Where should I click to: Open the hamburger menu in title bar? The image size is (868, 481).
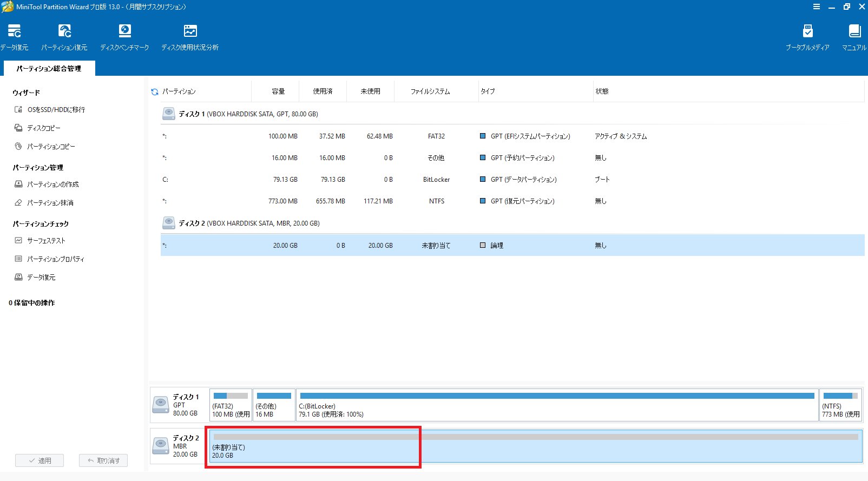point(816,6)
